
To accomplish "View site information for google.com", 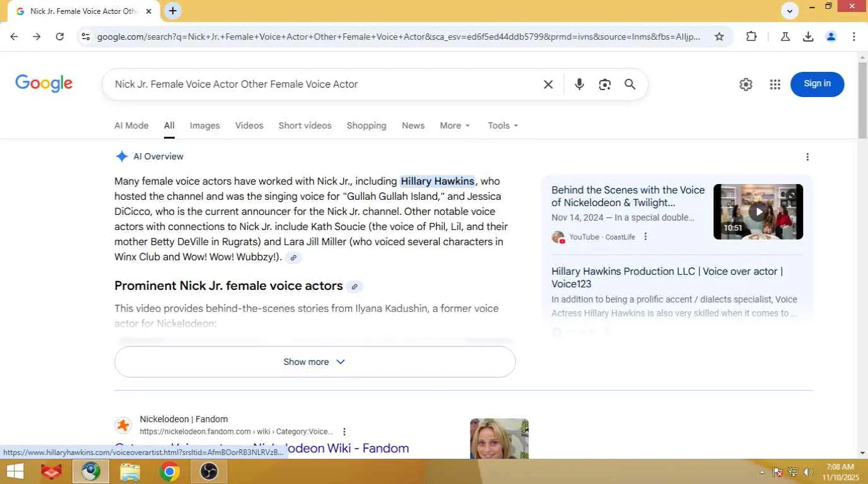I will pyautogui.click(x=86, y=37).
